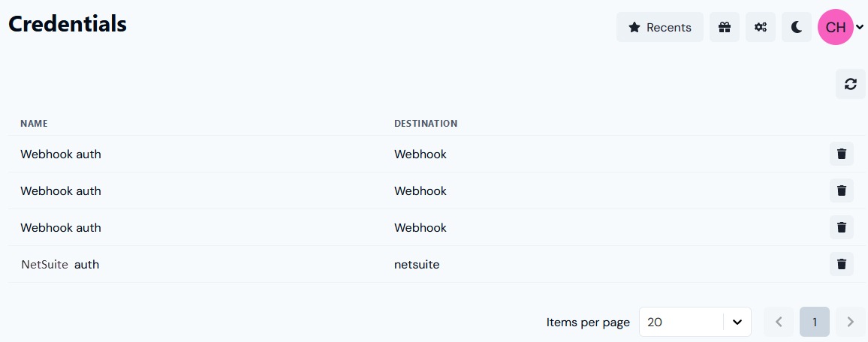Click the NAME column header
Image resolution: width=868 pixels, height=342 pixels.
point(34,123)
